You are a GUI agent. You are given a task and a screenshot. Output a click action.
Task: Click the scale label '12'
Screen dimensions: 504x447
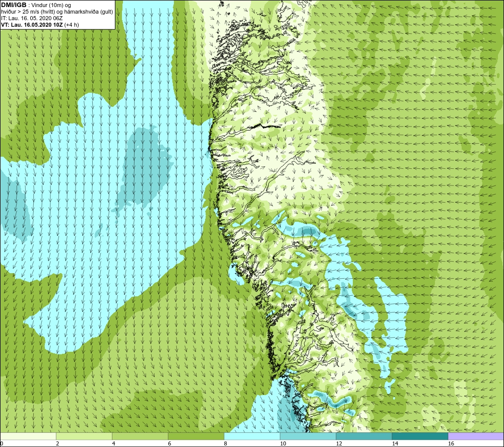click(x=339, y=444)
